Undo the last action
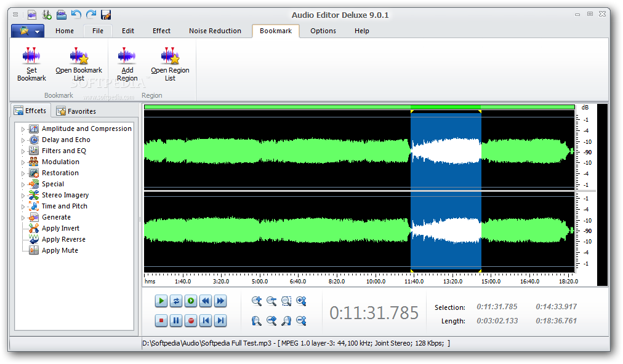623x364 pixels. click(76, 15)
